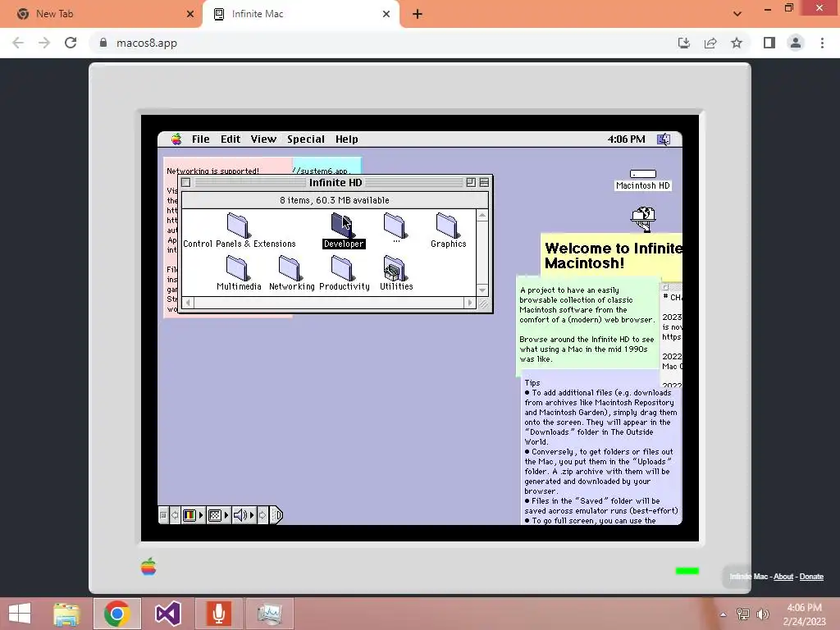Click the Share this page icon
Image resolution: width=840 pixels, height=630 pixels.
(710, 43)
